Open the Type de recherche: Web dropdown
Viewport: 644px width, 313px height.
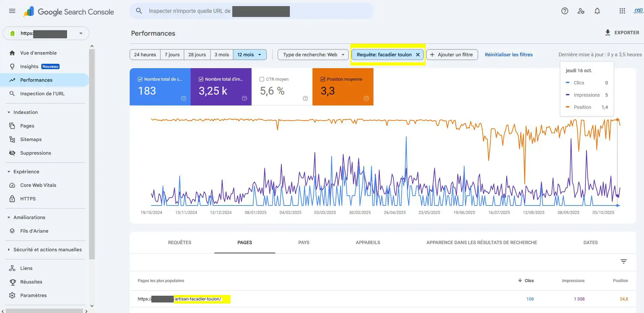[313, 55]
